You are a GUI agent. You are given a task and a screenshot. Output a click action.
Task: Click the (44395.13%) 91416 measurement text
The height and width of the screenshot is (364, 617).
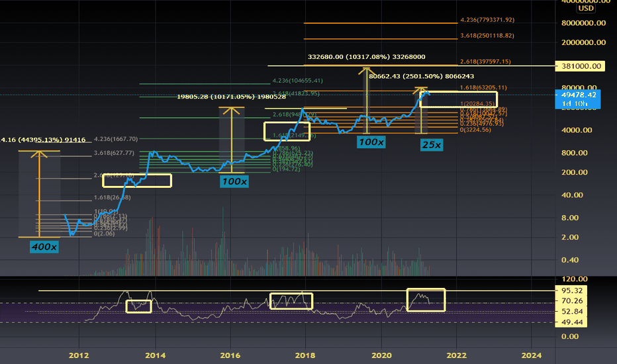point(42,140)
